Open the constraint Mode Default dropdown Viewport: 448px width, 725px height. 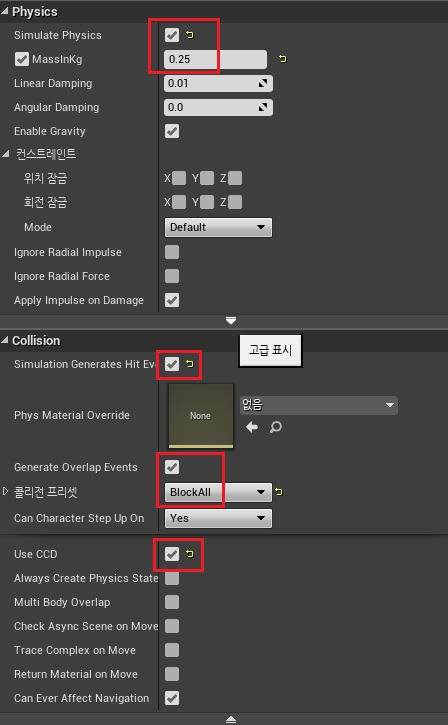tap(218, 227)
